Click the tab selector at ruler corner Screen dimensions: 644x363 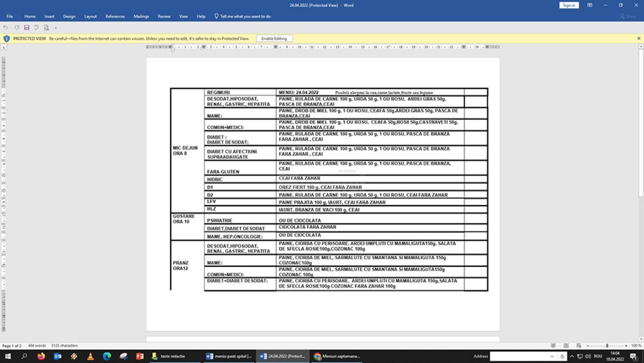4,47
